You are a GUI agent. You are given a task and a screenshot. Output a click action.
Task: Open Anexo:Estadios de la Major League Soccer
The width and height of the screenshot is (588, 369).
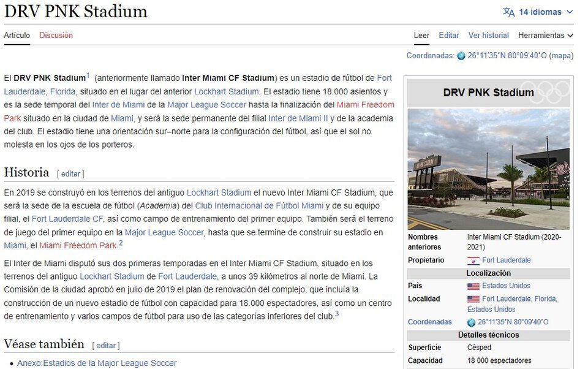[x=97, y=363]
